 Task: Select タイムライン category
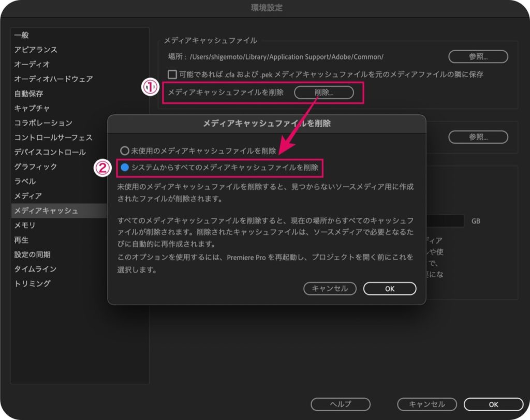point(35,269)
